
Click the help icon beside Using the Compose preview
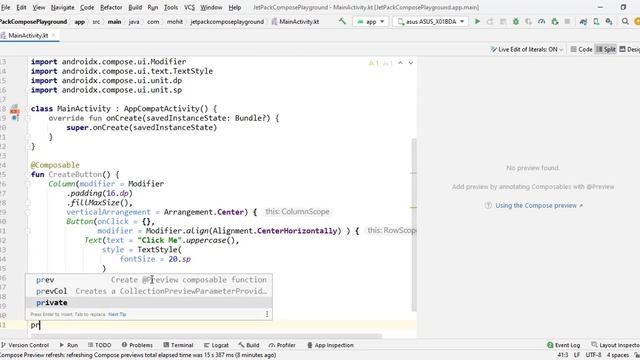[488, 205]
